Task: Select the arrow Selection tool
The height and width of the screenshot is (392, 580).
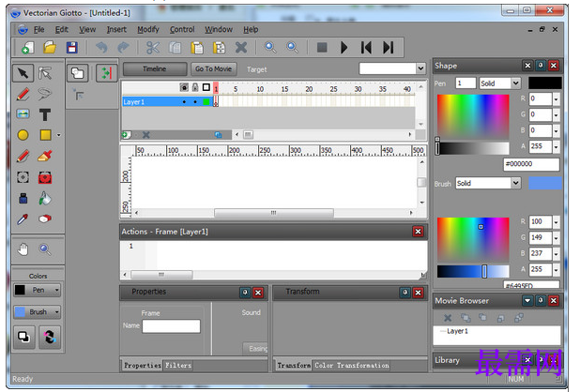Action: click(23, 73)
